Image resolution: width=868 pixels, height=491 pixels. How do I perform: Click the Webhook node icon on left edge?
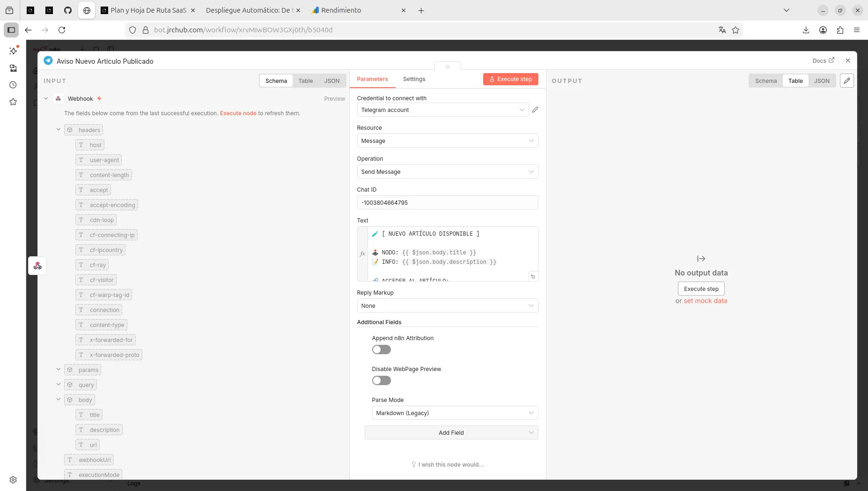37,266
